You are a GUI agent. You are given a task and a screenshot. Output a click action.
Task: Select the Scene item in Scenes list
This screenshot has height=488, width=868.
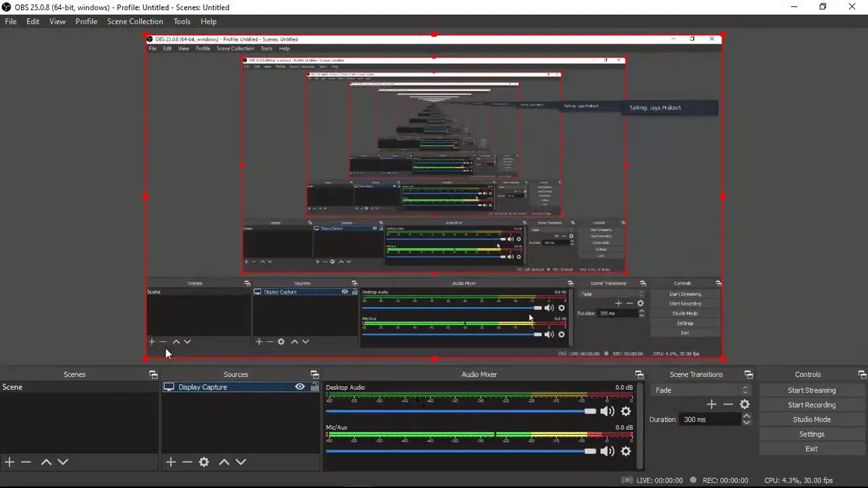[x=79, y=387]
